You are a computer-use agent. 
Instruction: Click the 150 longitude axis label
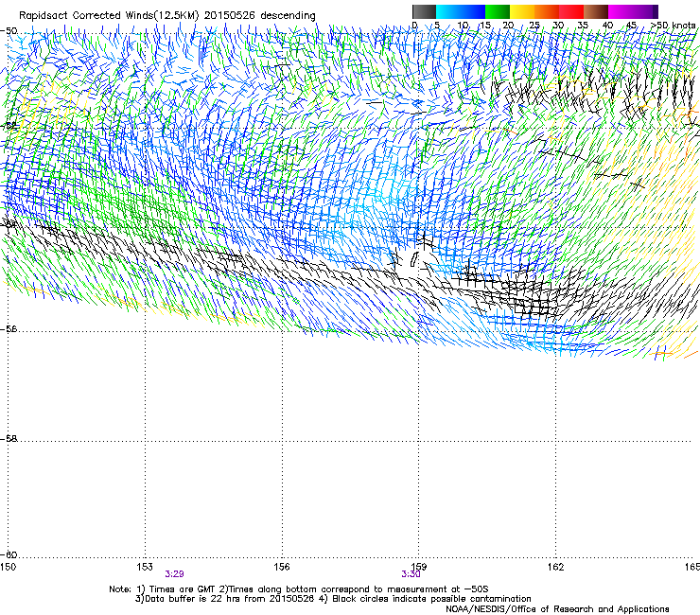(x=8, y=567)
